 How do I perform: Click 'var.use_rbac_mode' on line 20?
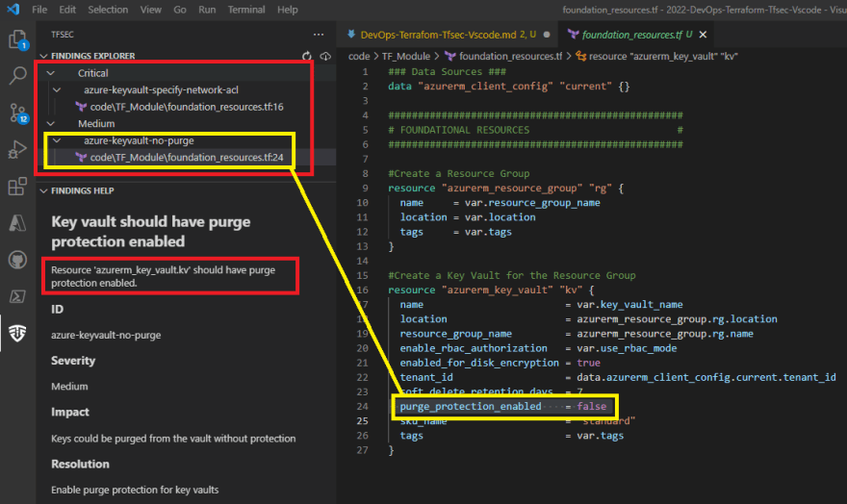627,348
